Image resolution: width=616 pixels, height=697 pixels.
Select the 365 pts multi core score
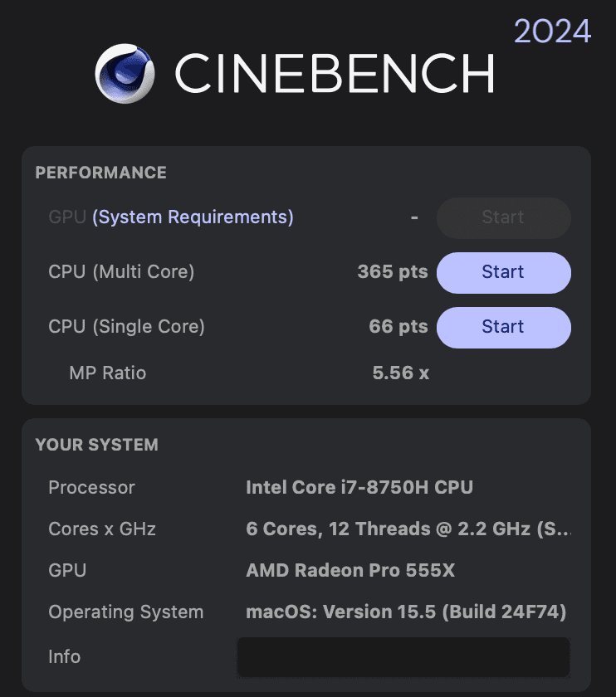click(393, 272)
